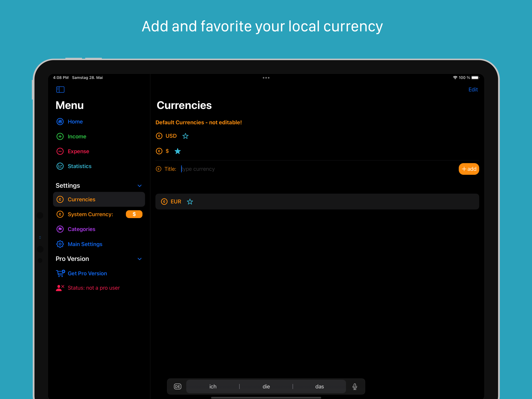The width and height of the screenshot is (532, 399).
Task: Click the Settings section header
Action: click(x=68, y=185)
